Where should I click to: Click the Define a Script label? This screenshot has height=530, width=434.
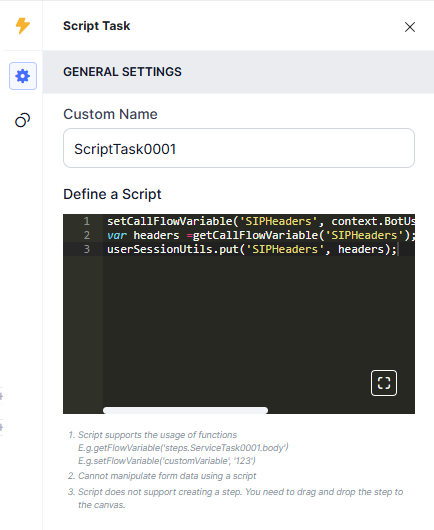(x=112, y=194)
